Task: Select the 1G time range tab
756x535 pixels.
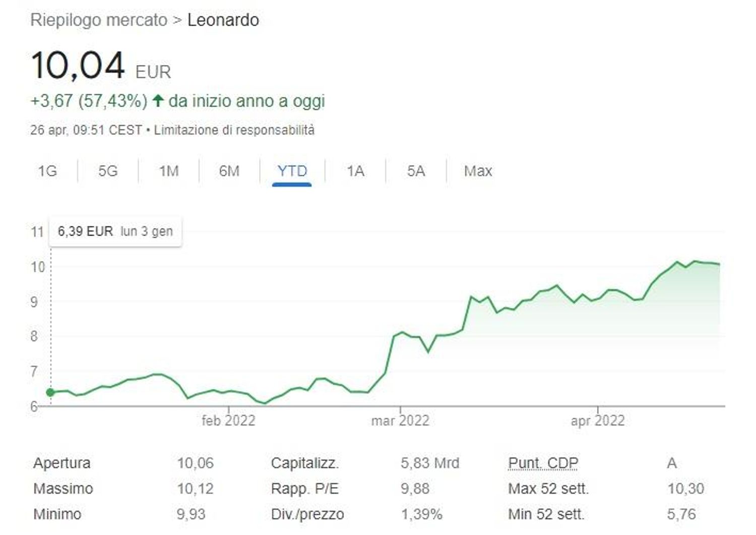Action: click(x=47, y=171)
